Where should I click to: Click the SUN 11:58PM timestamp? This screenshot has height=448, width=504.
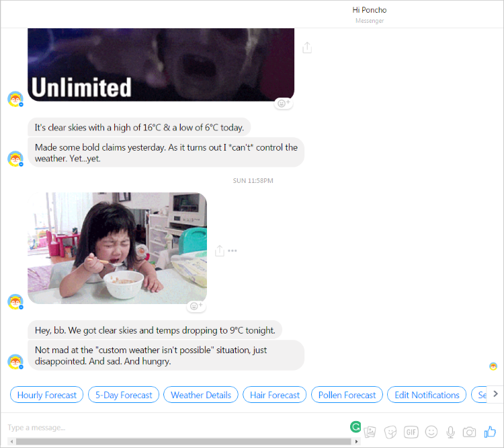tap(253, 181)
